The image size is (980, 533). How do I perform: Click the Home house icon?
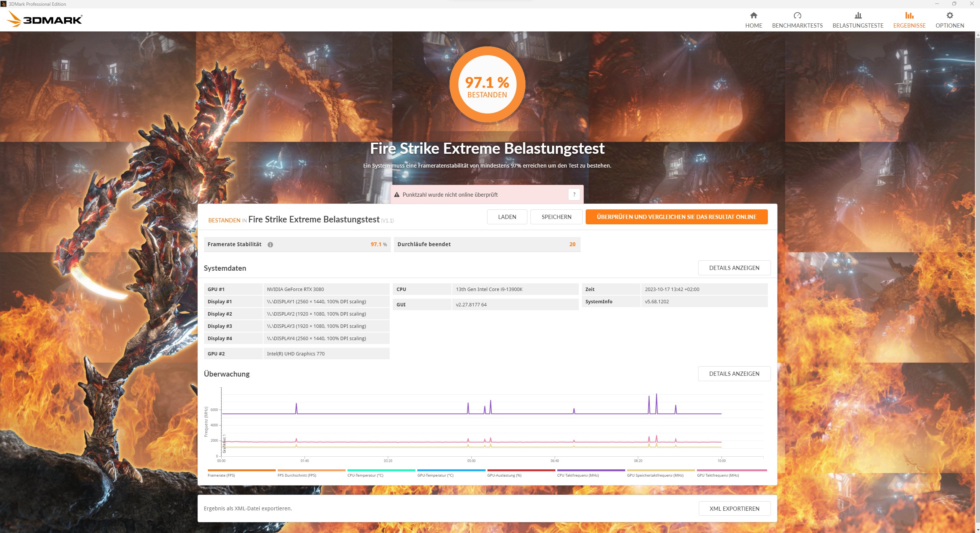(x=753, y=15)
